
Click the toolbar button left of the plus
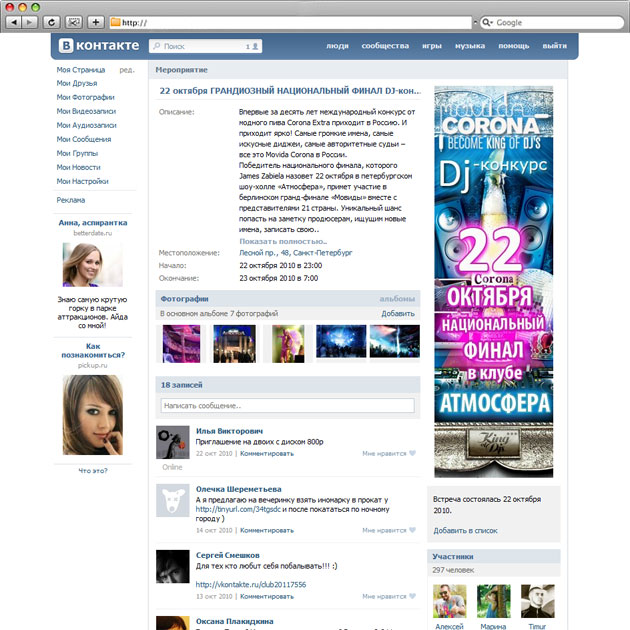[74, 22]
